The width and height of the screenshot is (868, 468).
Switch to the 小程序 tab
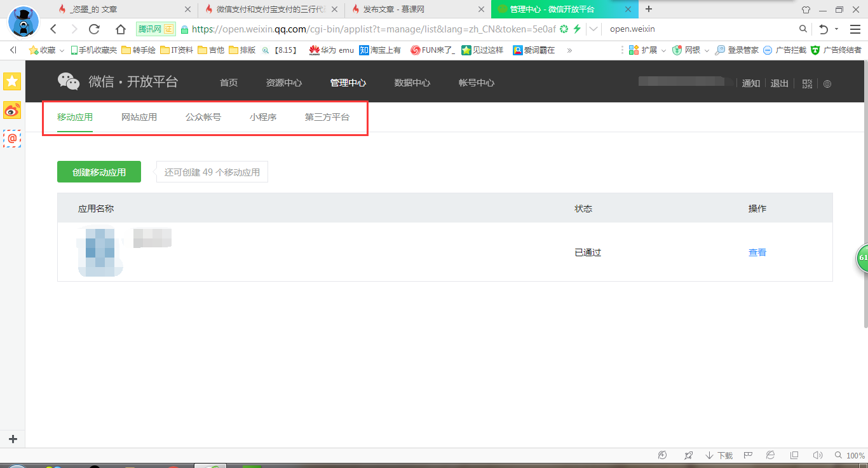pyautogui.click(x=263, y=117)
